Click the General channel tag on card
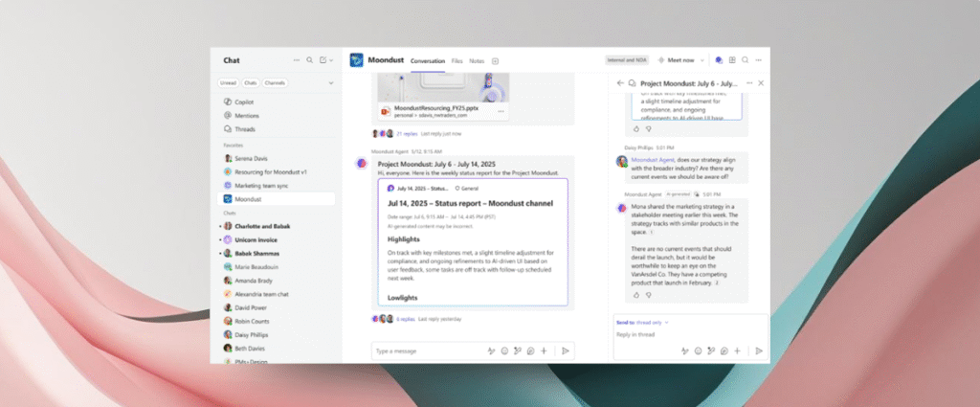The height and width of the screenshot is (407, 980). pos(466,188)
